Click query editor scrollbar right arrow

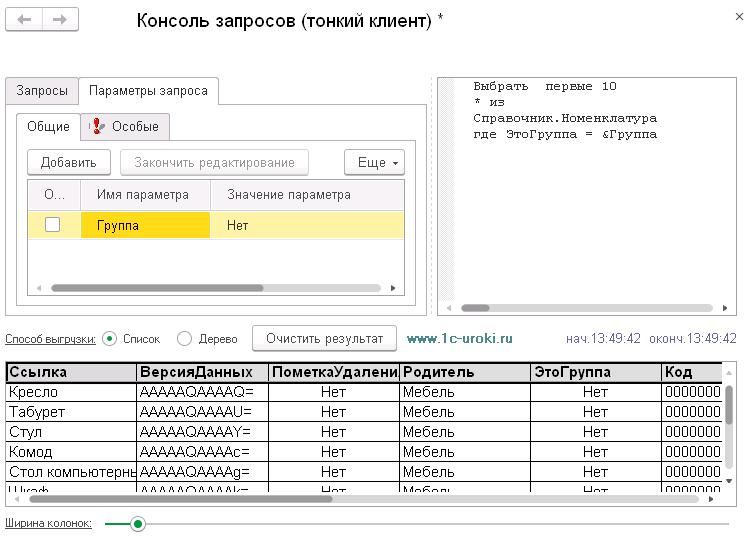tap(725, 308)
